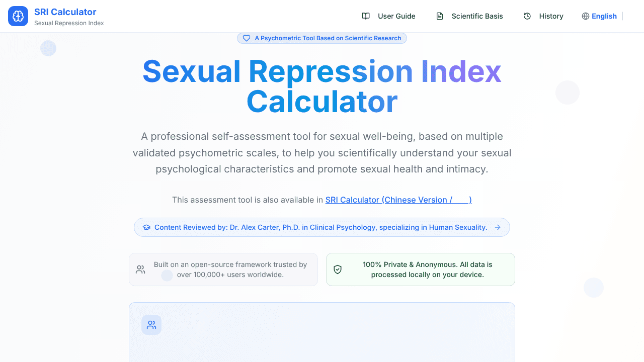Click the SRI Calculator brain logo icon
Viewport: 644px width, 362px height.
click(x=18, y=16)
